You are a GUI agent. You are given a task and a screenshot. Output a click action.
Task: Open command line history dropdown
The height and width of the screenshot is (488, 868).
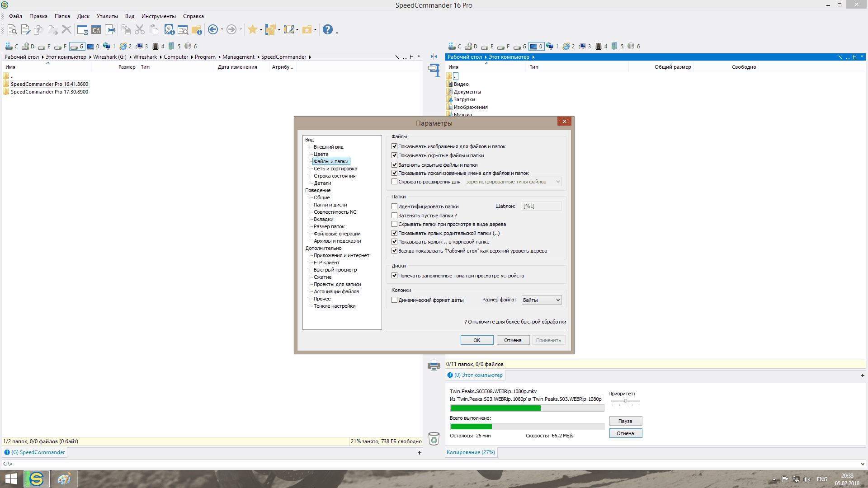pyautogui.click(x=862, y=464)
